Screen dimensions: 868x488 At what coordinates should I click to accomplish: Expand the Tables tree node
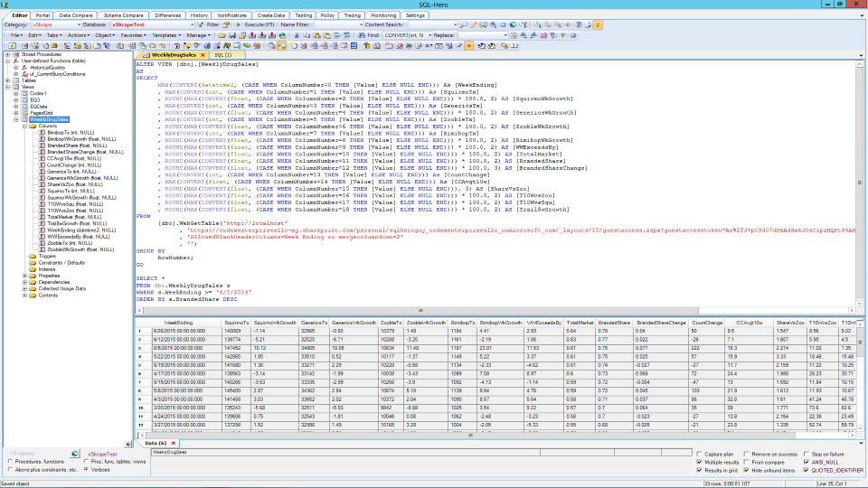(x=8, y=80)
